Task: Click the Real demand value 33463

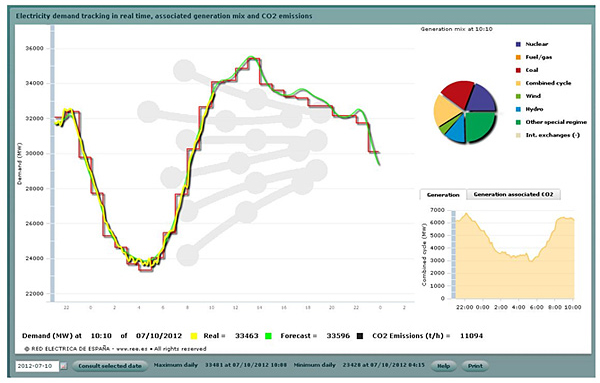Action: [246, 336]
